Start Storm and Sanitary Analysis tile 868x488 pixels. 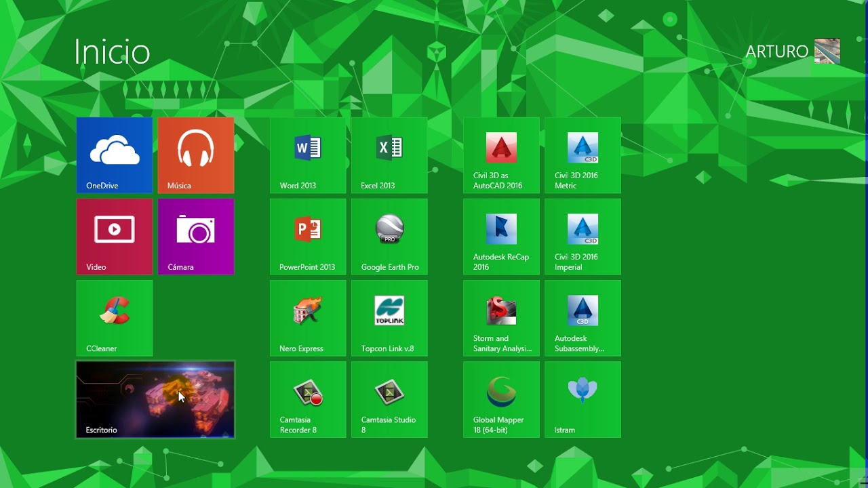501,318
